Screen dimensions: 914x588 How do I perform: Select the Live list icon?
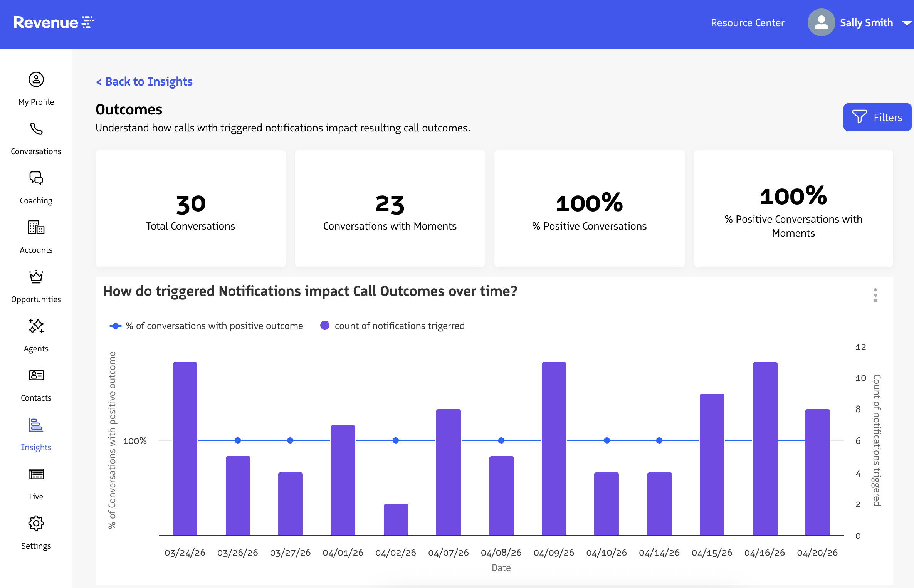pos(36,474)
